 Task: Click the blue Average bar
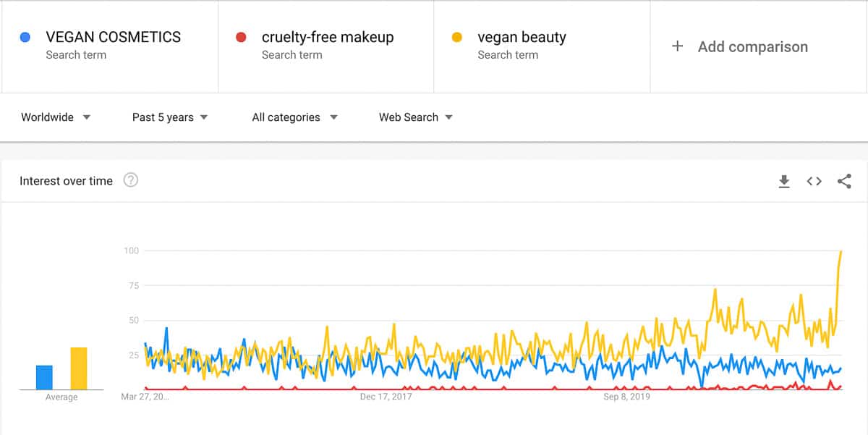[x=43, y=375]
